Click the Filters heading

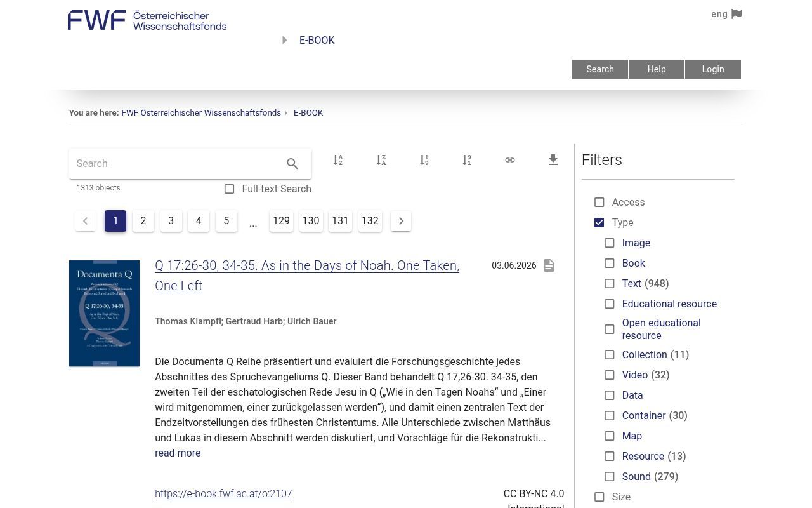coord(602,160)
